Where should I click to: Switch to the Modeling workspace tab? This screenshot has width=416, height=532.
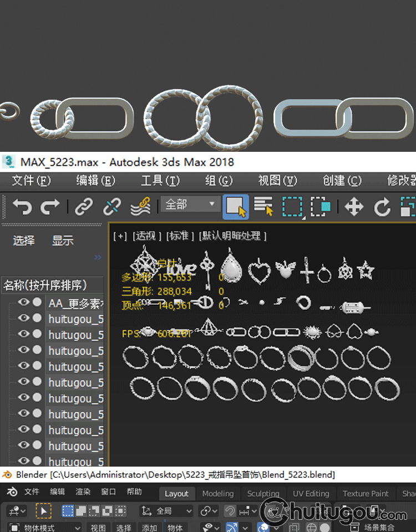[x=218, y=494]
